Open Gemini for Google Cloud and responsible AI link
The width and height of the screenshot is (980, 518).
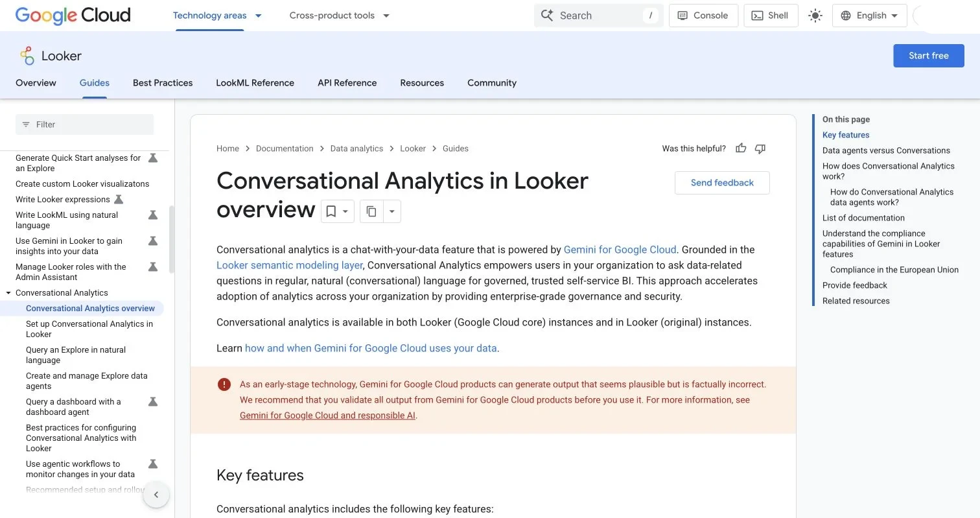[327, 416]
